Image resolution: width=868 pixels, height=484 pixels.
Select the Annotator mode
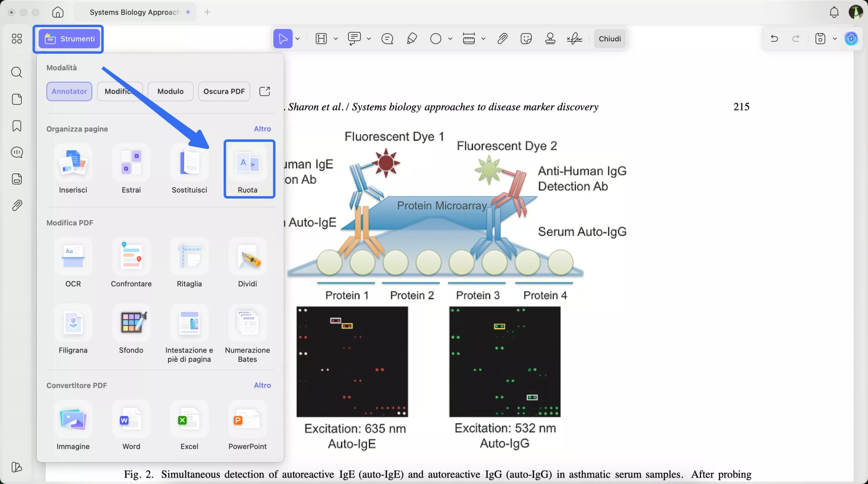[69, 91]
